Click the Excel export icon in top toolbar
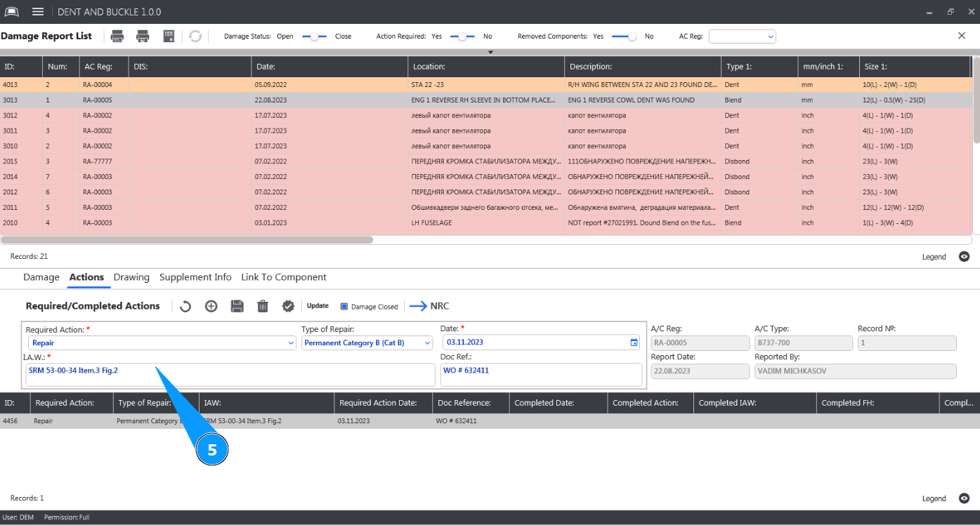This screenshot has width=980, height=525. [169, 36]
